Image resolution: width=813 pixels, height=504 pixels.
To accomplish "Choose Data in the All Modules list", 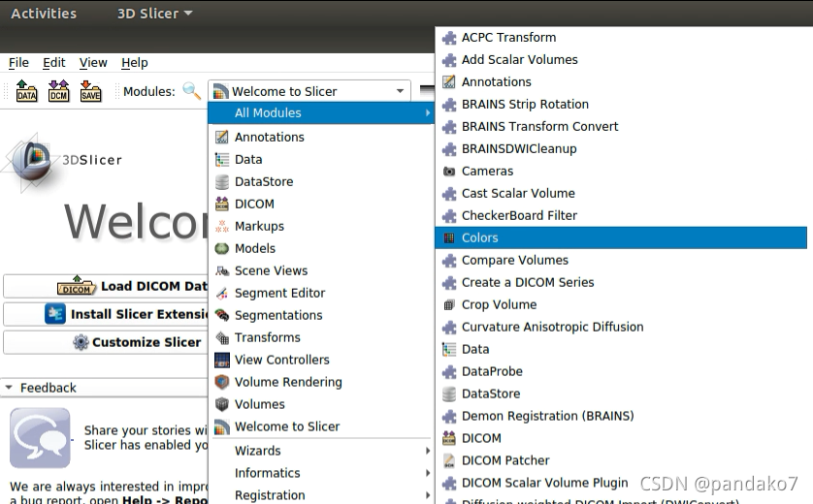I will click(x=621, y=349).
